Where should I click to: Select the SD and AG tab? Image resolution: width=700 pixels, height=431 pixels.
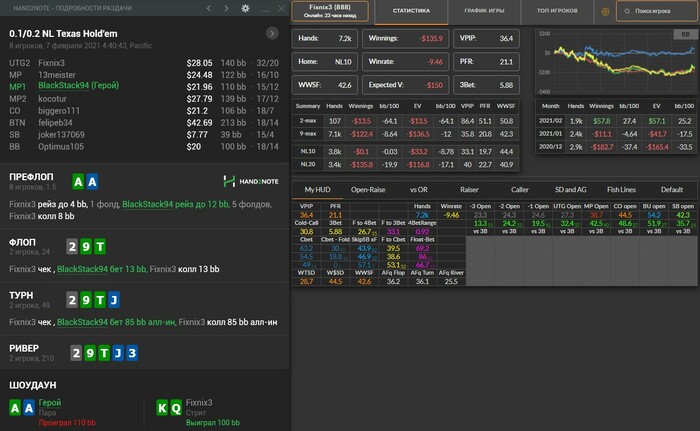571,190
